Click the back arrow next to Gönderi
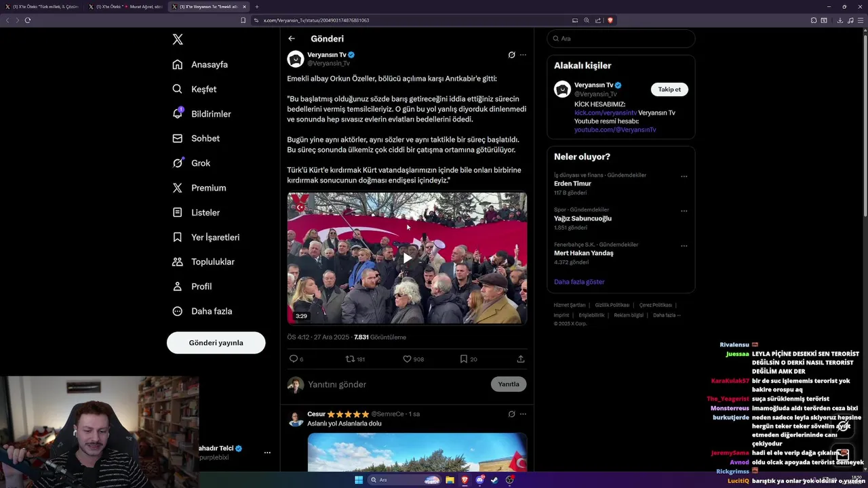Screen dimensions: 868x488 pyautogui.click(x=292, y=39)
